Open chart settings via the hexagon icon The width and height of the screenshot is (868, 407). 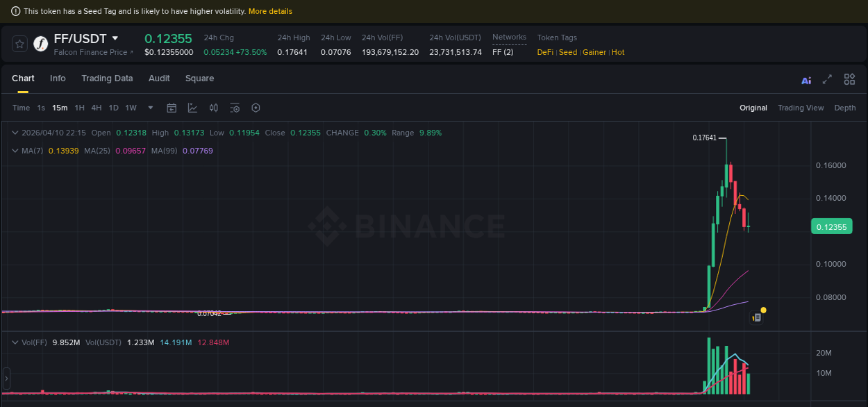[x=256, y=108]
